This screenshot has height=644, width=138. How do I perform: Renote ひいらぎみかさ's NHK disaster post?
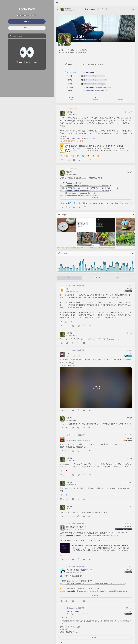coord(67,601)
